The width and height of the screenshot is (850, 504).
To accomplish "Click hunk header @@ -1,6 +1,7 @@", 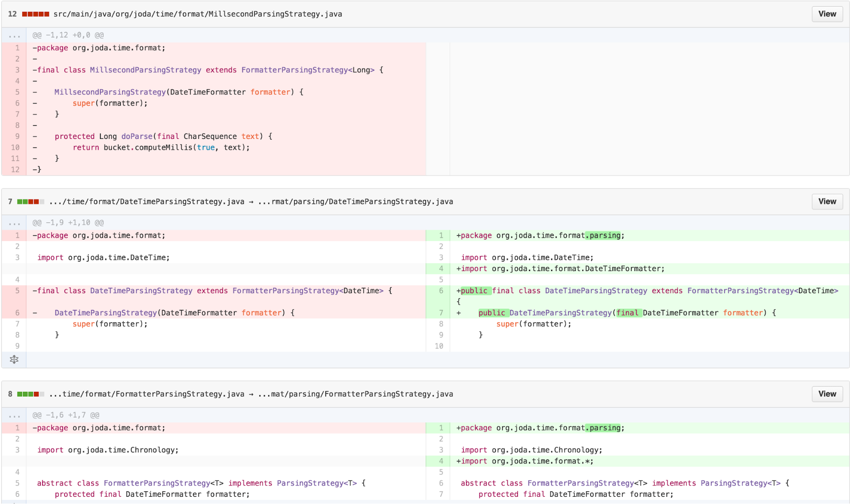I will 66,415.
